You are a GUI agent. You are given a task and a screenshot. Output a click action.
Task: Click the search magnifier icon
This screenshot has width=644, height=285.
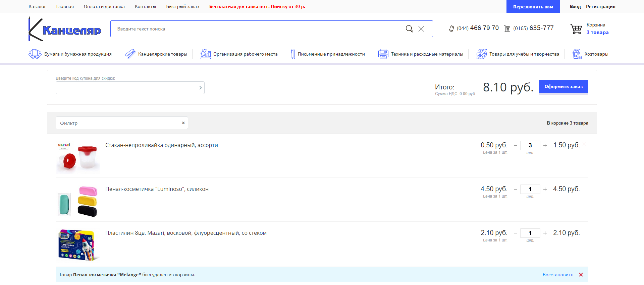(x=409, y=29)
